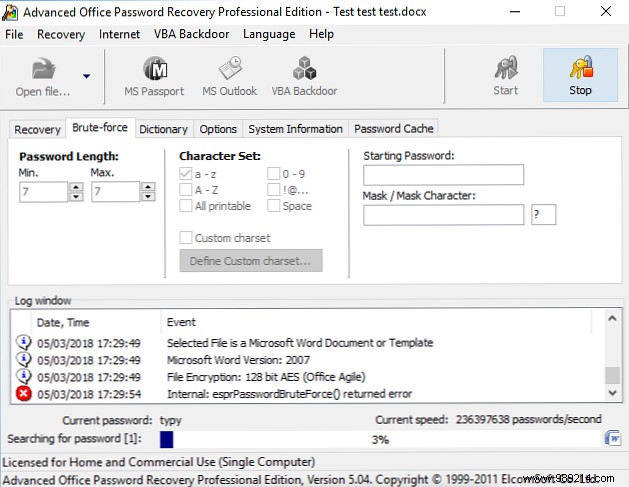
Task: Close the Advanced Office Password Recovery window
Action: click(x=606, y=11)
